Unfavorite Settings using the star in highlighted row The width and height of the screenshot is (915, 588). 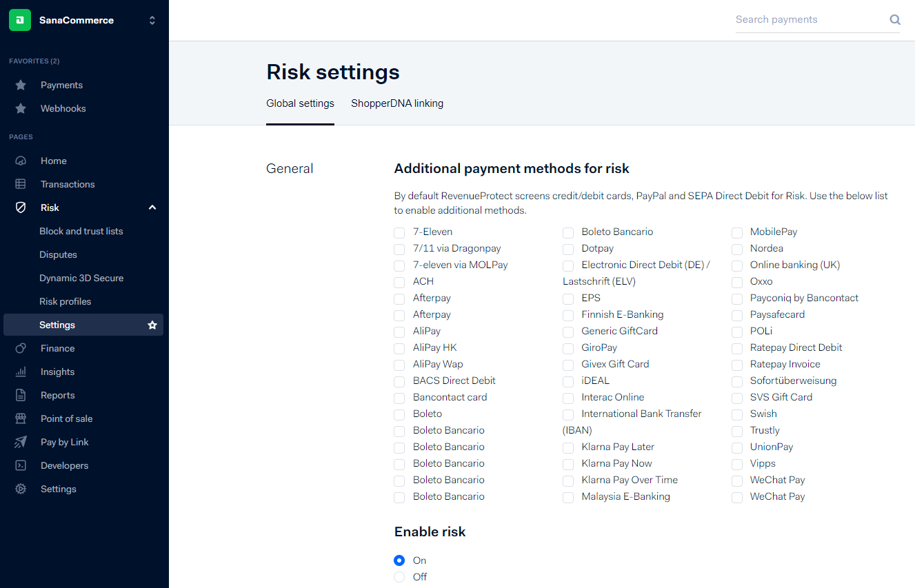[x=152, y=325]
